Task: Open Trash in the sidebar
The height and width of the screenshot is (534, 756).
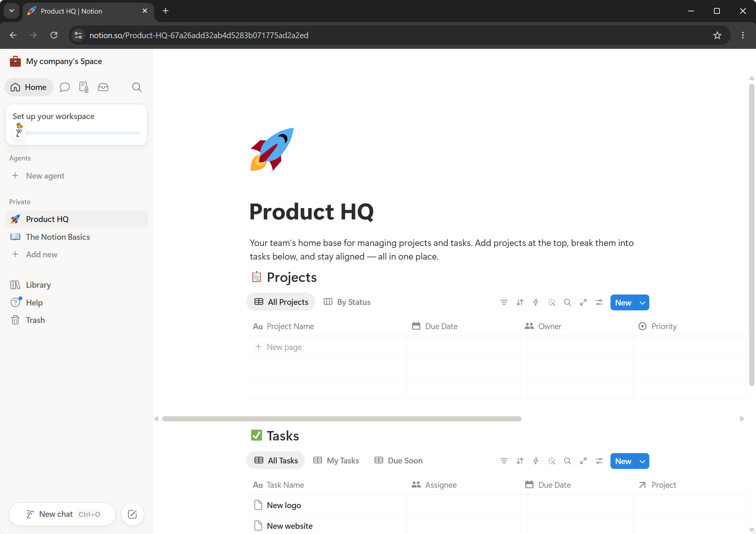Action: tap(76, 320)
